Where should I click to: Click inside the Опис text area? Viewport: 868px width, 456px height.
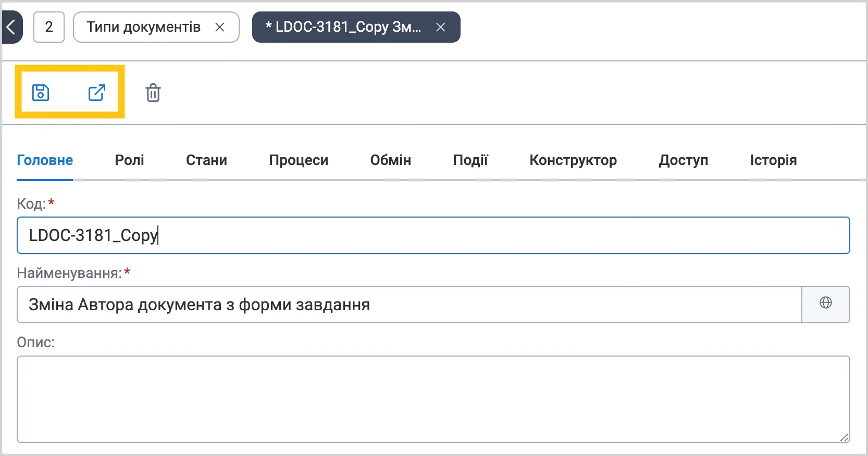(x=433, y=399)
